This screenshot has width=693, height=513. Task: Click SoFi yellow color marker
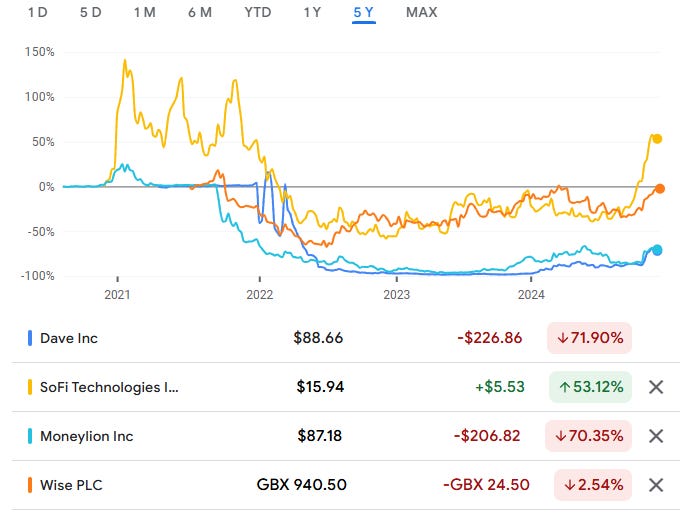[30, 387]
